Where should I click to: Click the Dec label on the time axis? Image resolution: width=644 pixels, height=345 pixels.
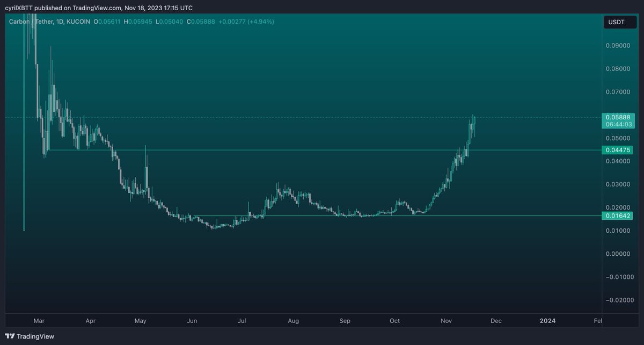496,321
